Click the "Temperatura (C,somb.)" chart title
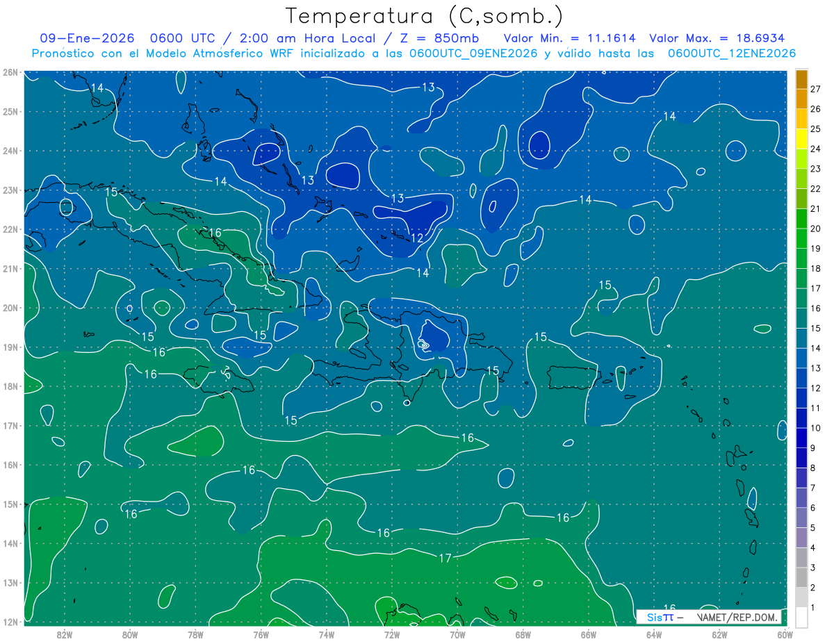This screenshot has height=644, width=834. 424,16
